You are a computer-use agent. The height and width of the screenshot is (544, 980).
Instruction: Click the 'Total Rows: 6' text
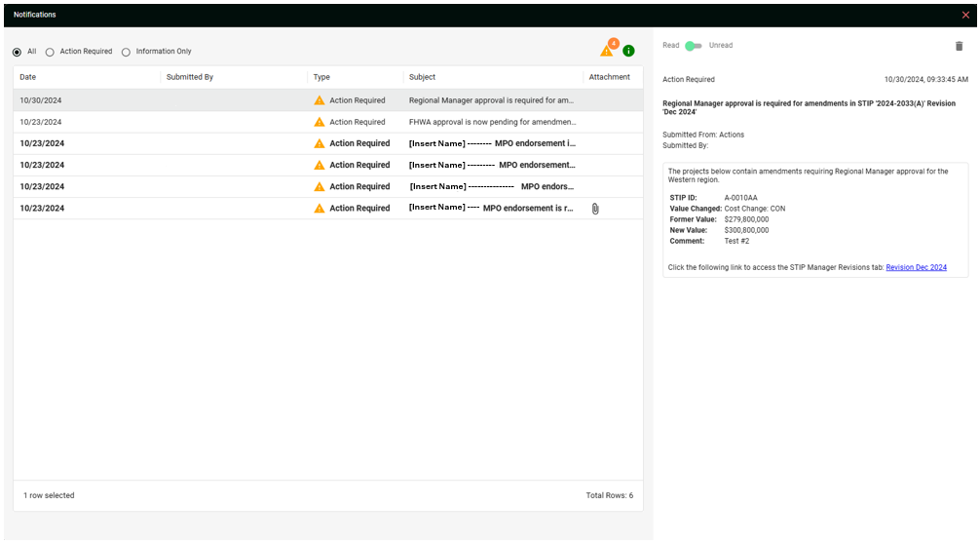(610, 495)
